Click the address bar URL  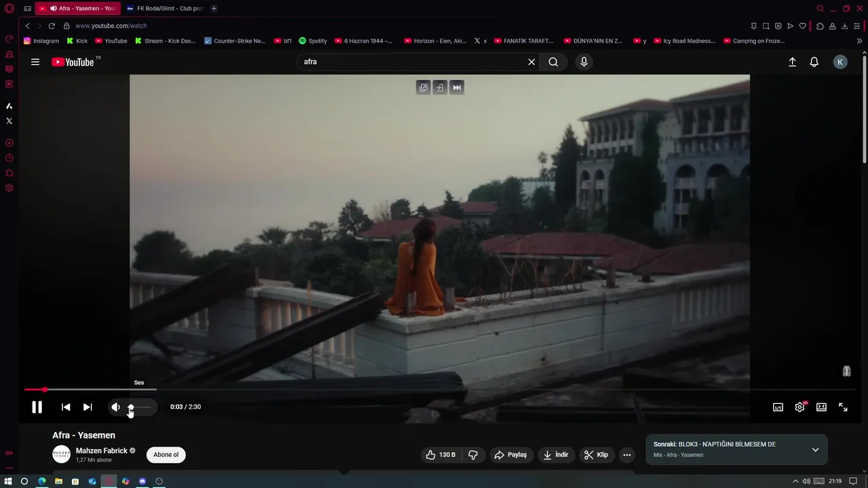pyautogui.click(x=111, y=26)
